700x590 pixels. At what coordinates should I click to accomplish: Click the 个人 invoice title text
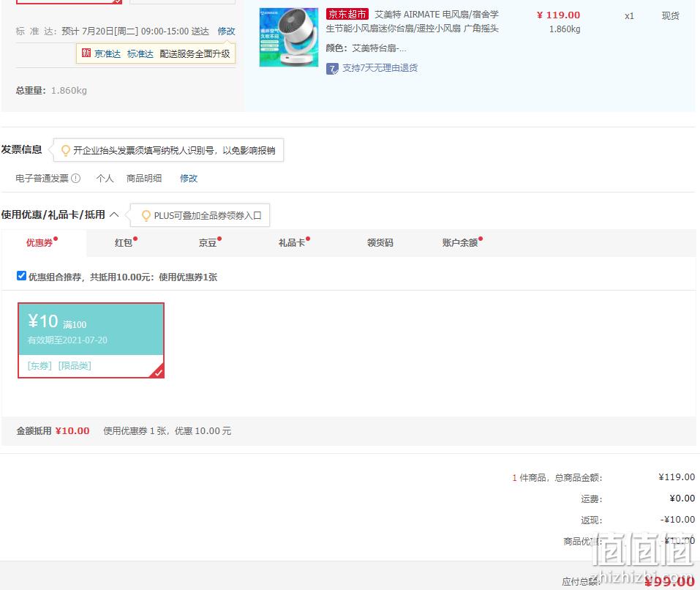105,179
